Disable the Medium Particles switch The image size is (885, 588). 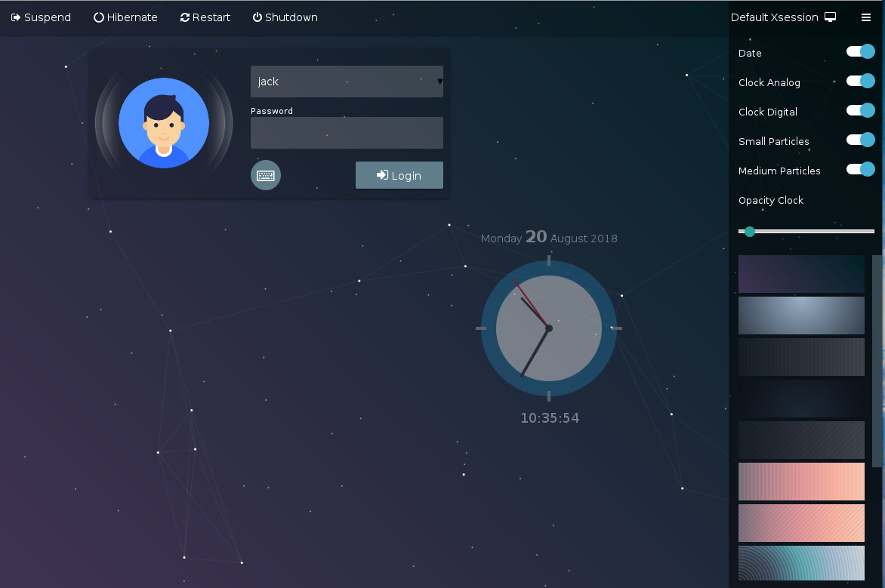tap(861, 169)
